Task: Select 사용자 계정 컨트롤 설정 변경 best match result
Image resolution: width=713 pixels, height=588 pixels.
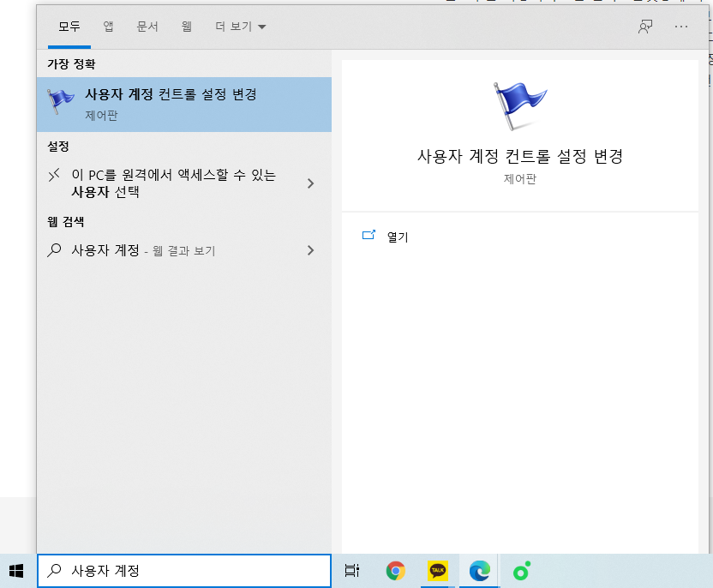Action: click(184, 105)
